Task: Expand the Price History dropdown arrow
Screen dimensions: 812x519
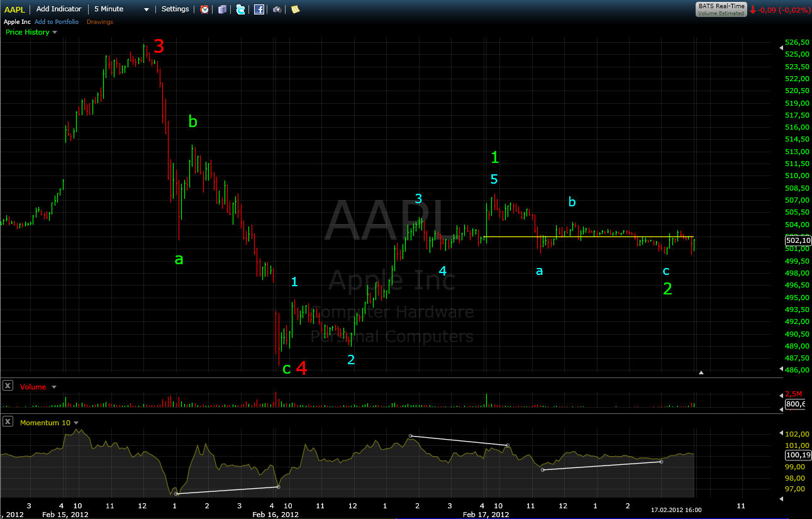Action: click(55, 32)
